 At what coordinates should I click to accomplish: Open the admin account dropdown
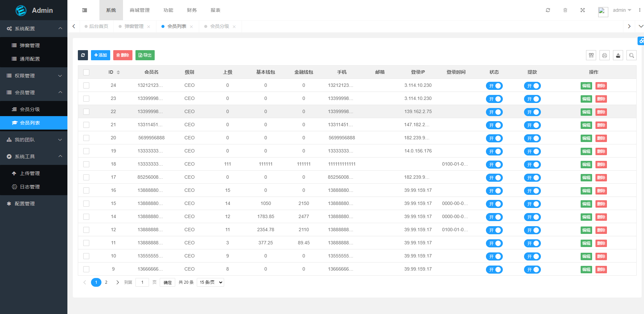pos(621,10)
